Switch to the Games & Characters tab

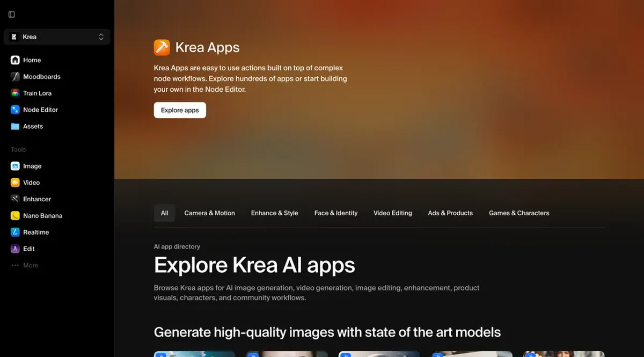click(519, 213)
